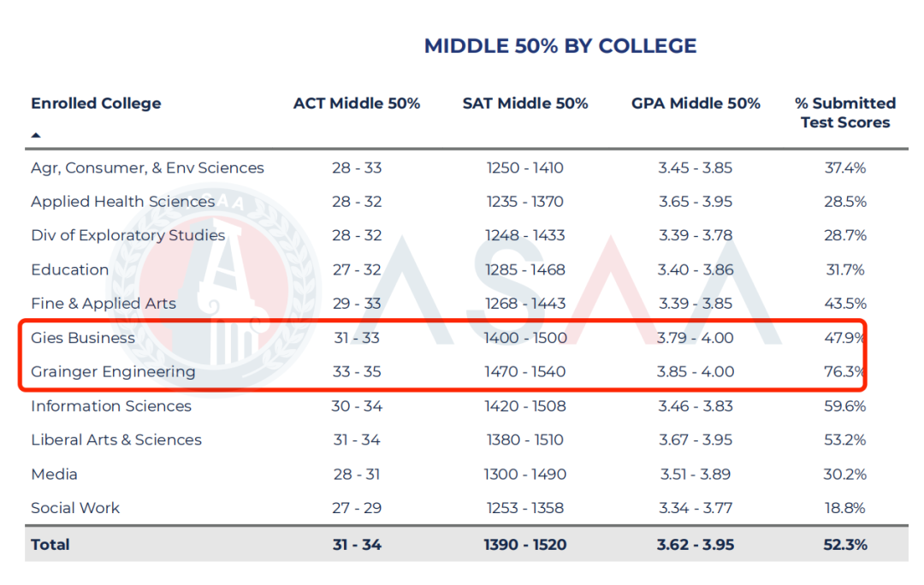Sort by % Submitted Test Scores header
Viewport: 924px width, 585px height.
click(844, 113)
